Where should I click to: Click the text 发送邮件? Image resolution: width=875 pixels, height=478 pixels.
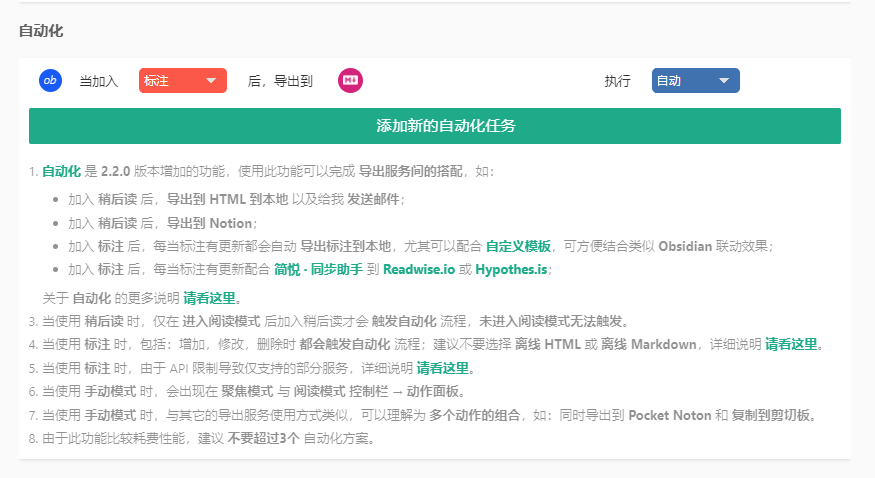pyautogui.click(x=373, y=199)
